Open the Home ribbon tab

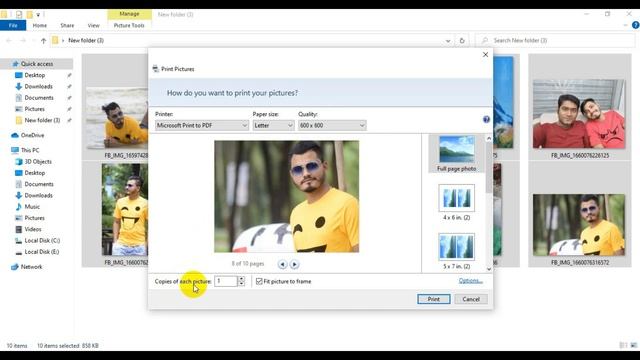[x=40, y=25]
